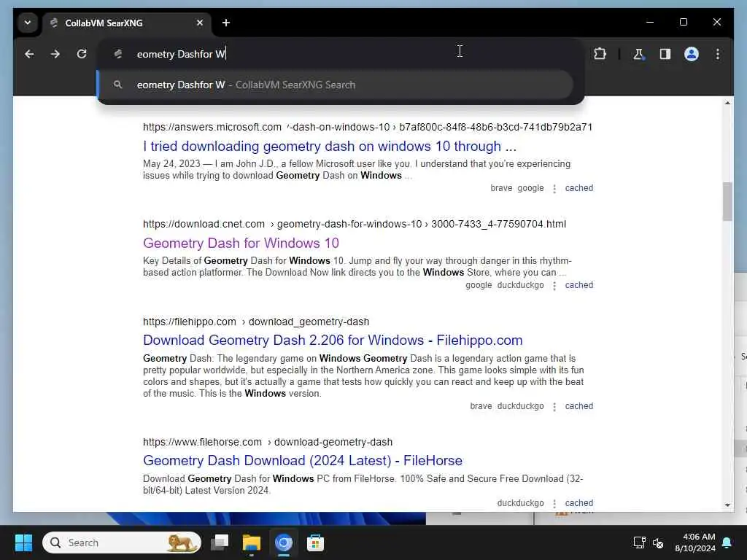The image size is (747, 560).
Task: Click 'google' engine label on CNET result
Action: coord(479,285)
